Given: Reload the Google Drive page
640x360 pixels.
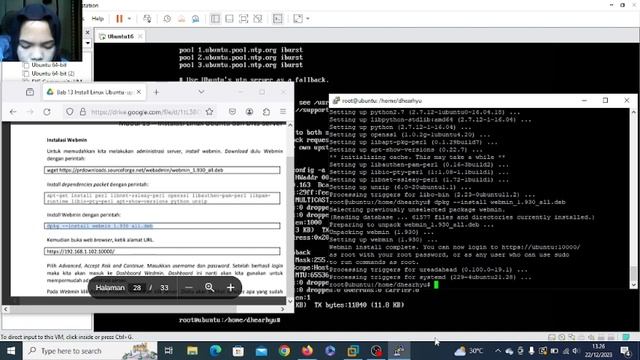Looking at the screenshot, I should click(x=47, y=112).
